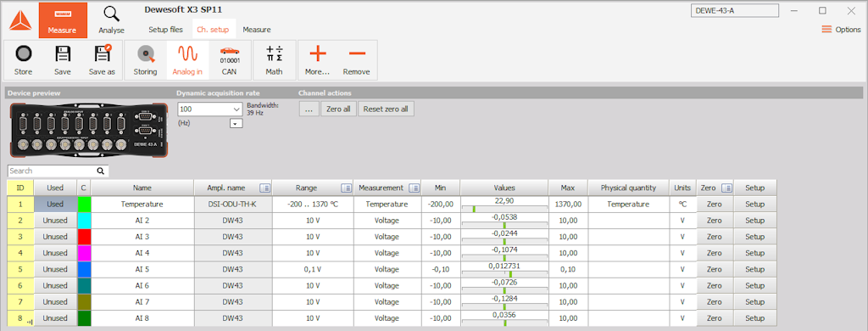Enable the AI 3 channel Unused toggle
The height and width of the screenshot is (331, 868).
pos(55,237)
